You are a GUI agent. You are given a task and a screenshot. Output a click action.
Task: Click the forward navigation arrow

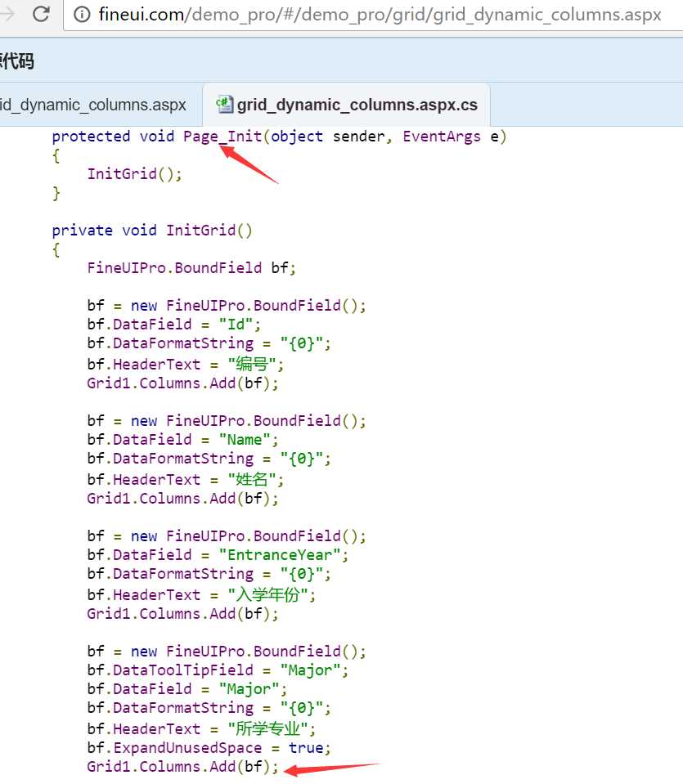tap(7, 14)
